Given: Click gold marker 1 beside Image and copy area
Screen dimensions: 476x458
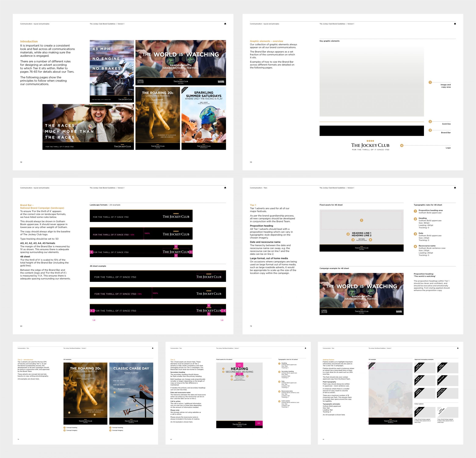Looking at the screenshot, I should (430, 82).
